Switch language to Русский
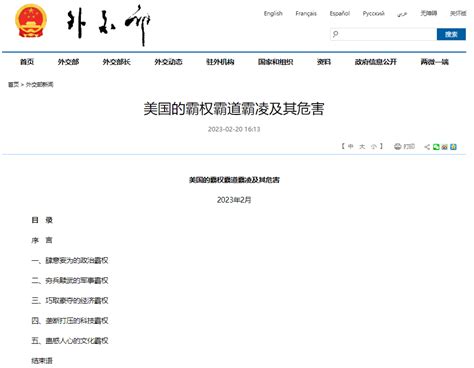 (x=374, y=14)
